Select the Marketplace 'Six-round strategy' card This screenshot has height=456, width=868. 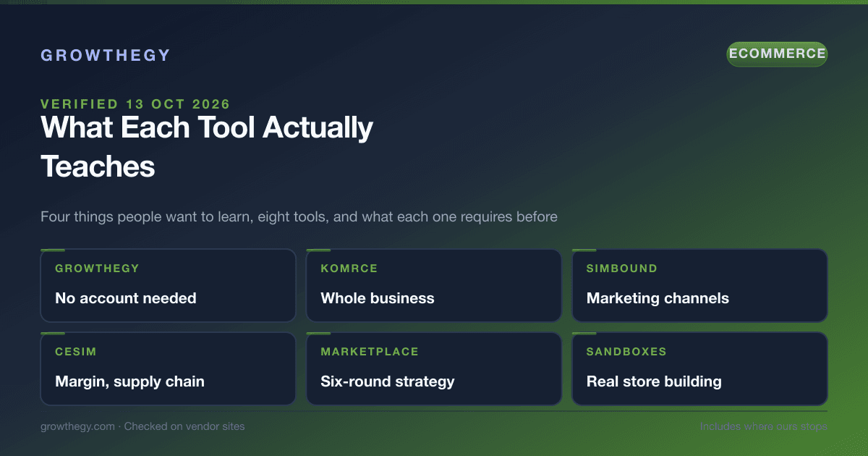434,368
